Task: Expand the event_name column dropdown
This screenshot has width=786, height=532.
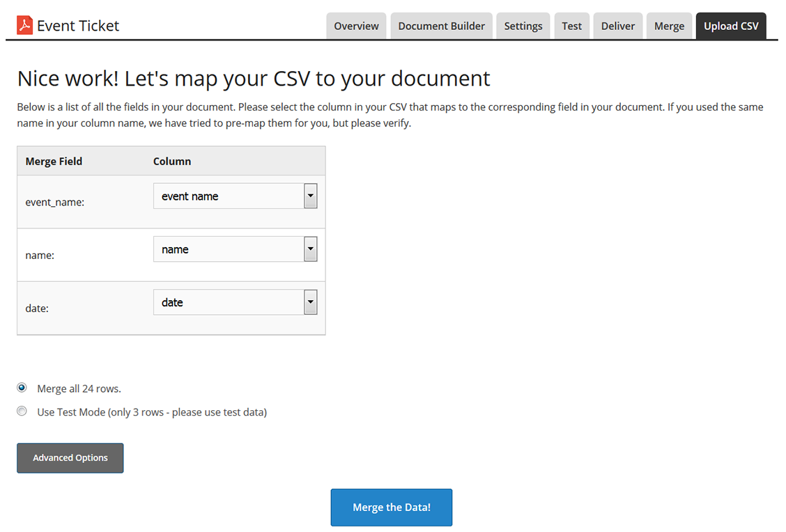Action: (235, 196)
